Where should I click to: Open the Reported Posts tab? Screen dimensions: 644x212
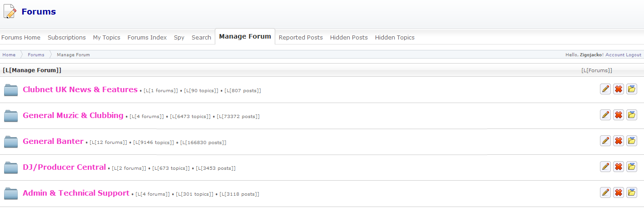[x=301, y=38]
